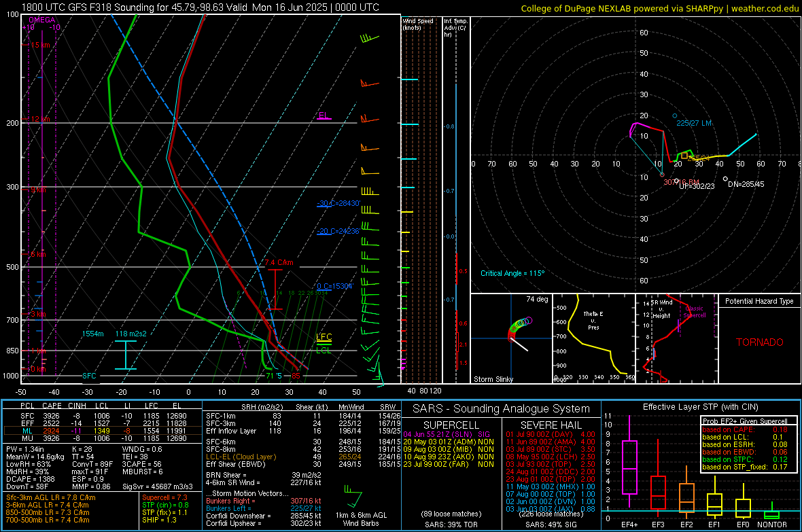
Task: Select the green LCL marker on the skew-T
Action: tap(324, 350)
